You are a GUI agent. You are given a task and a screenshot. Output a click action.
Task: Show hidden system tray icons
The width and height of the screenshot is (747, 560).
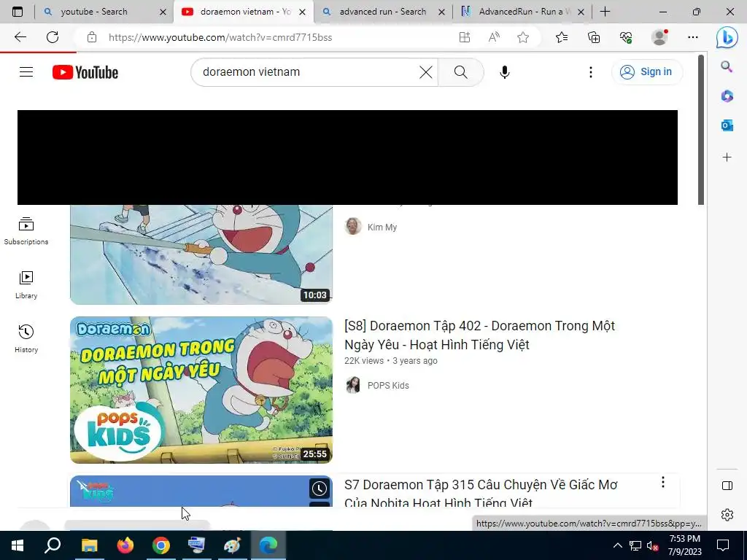(x=617, y=545)
